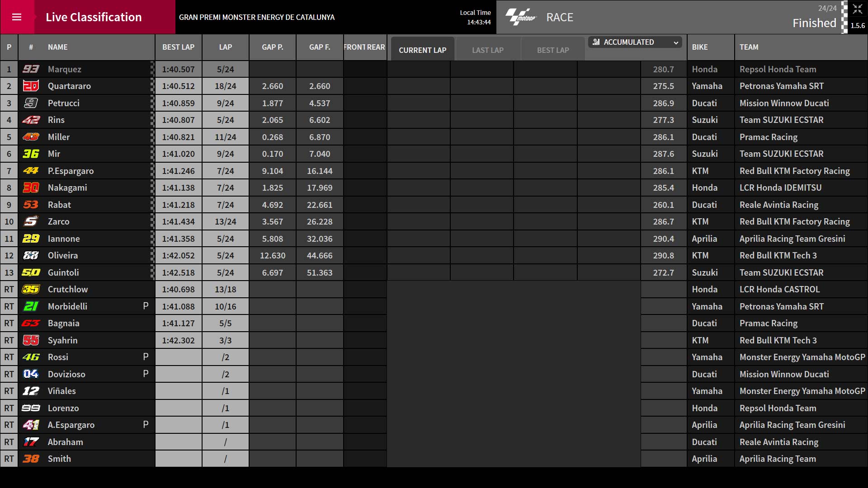Click Nakagami's number 30 badge
This screenshot has height=488, width=868.
click(x=31, y=188)
